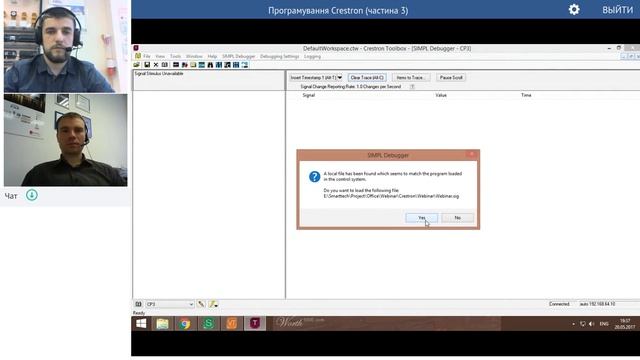
Task: Close the SIMPL Debugger dialog
Action: tap(471, 154)
